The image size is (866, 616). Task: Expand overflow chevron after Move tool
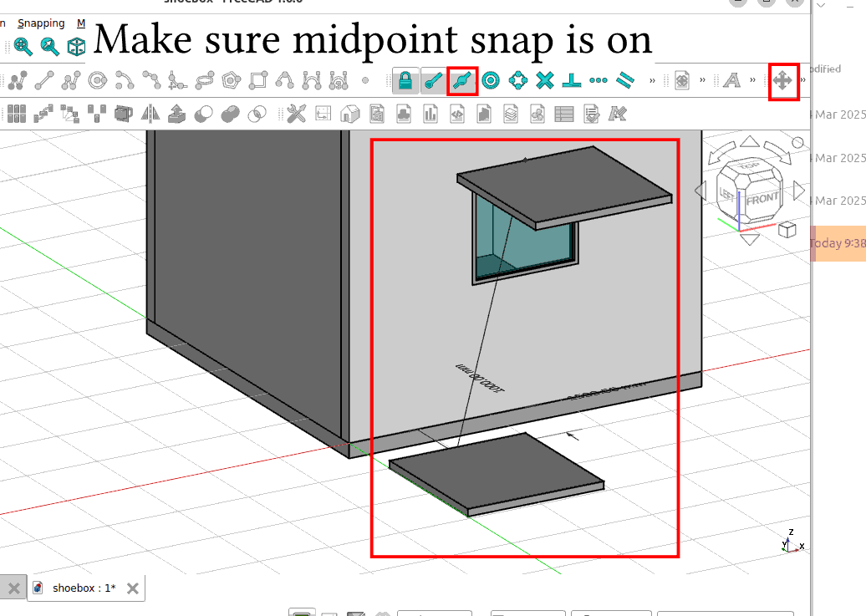[x=803, y=81]
